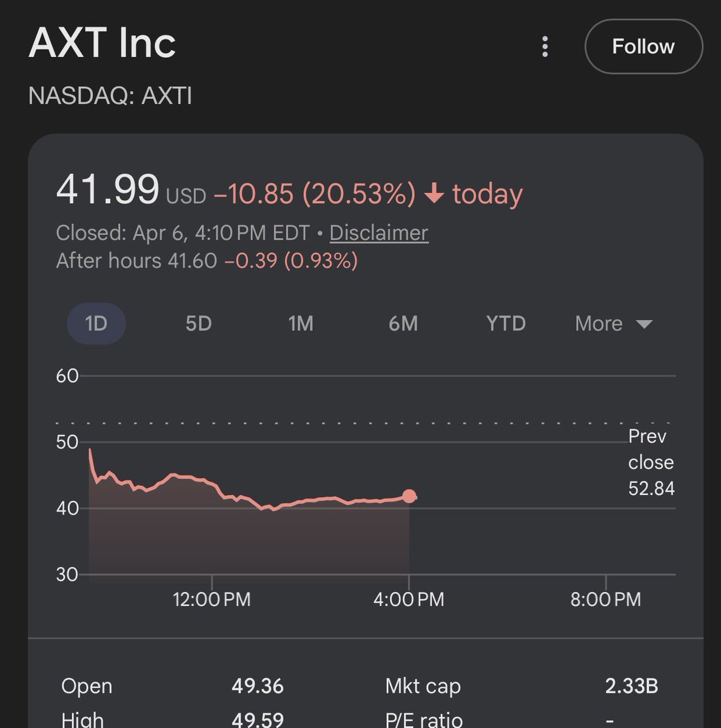The height and width of the screenshot is (728, 721).
Task: Select the YTD chart range
Action: 506,323
